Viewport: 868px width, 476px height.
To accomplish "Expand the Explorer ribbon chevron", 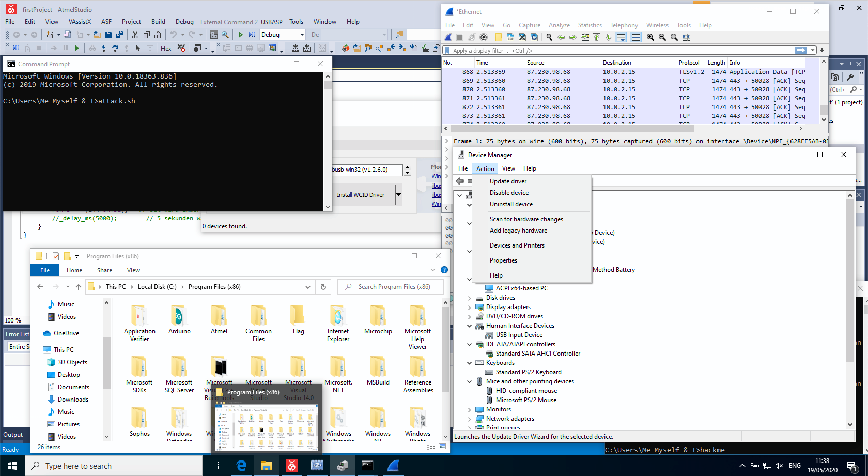I will click(x=433, y=270).
